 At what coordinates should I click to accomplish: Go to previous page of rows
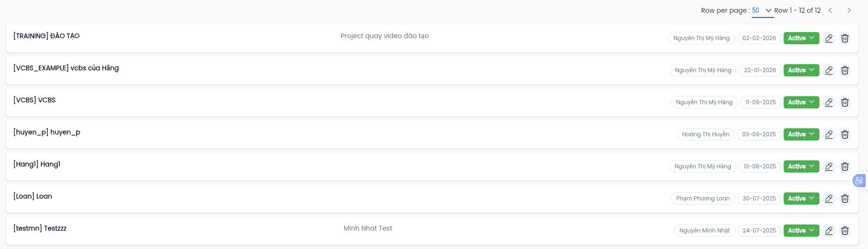[830, 10]
